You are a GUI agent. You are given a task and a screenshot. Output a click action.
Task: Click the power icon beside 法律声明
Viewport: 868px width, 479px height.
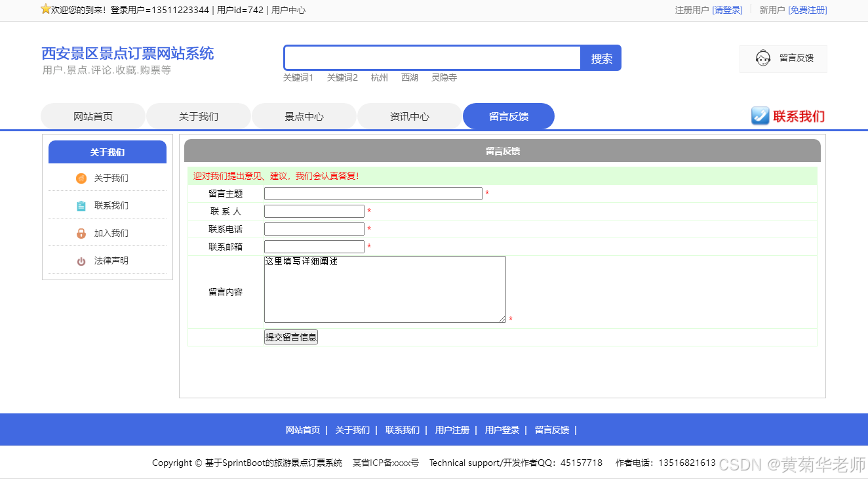(81, 260)
